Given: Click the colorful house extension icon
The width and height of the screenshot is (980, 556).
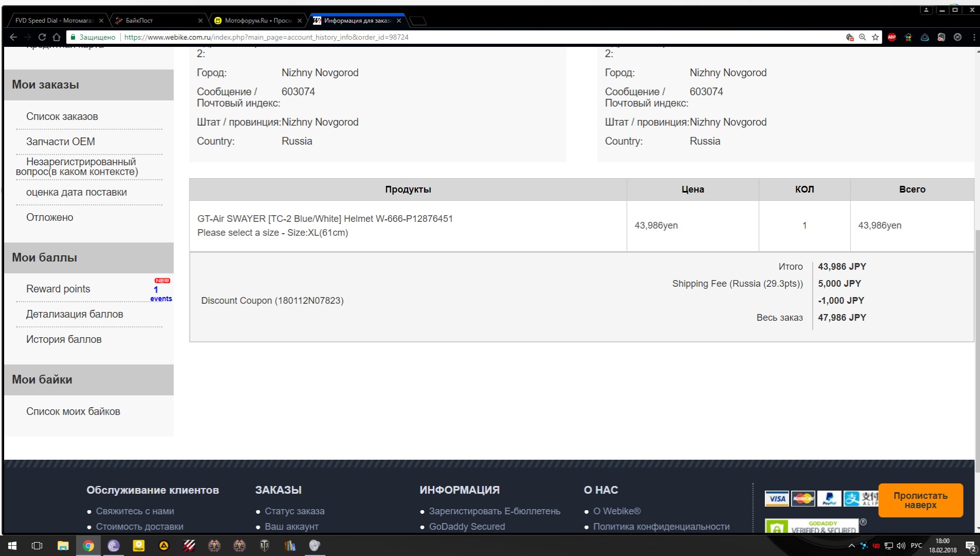Looking at the screenshot, I should [908, 37].
